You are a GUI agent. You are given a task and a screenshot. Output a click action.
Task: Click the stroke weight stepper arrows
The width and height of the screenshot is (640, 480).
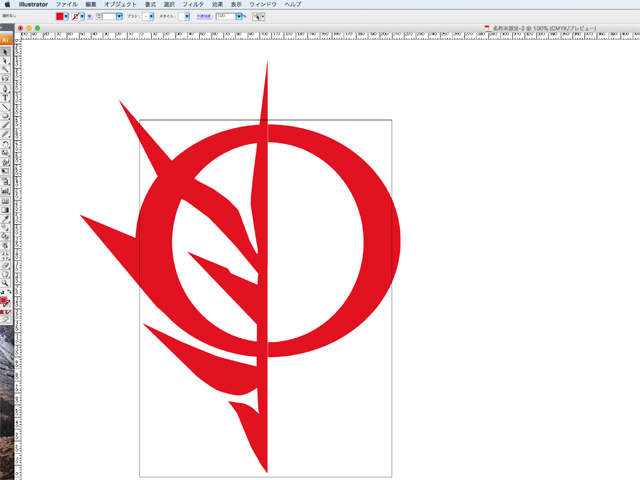point(99,16)
